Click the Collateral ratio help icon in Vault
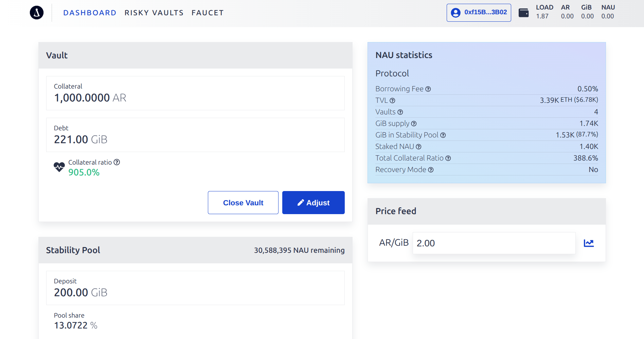Screen dimensions: 644x339 pyautogui.click(x=117, y=162)
